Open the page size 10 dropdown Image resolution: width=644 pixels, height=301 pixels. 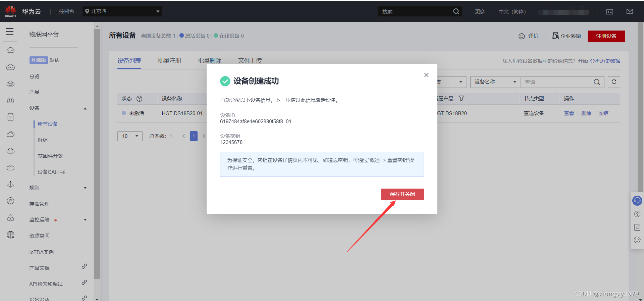coord(130,136)
